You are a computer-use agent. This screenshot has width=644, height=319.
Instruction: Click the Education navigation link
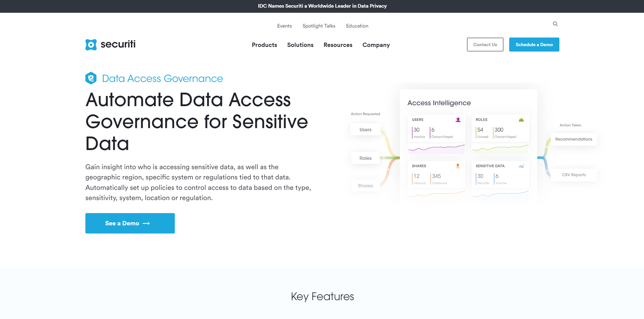click(357, 26)
